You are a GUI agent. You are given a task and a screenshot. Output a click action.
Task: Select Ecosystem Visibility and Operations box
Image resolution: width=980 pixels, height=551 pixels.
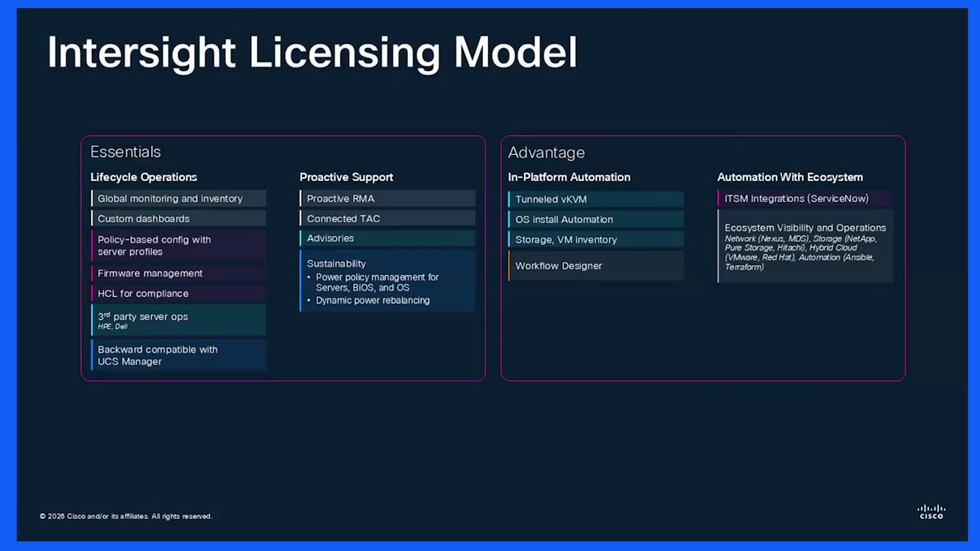pyautogui.click(x=805, y=246)
